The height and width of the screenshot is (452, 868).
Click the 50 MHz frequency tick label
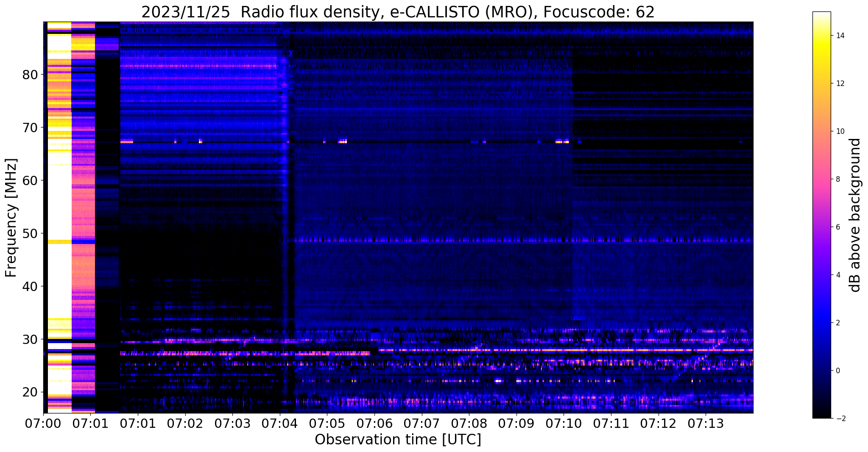point(30,233)
